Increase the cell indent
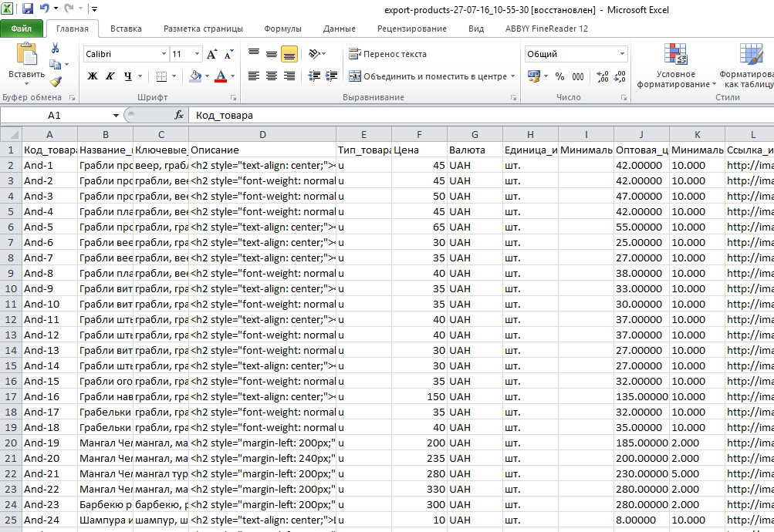 pyautogui.click(x=331, y=76)
